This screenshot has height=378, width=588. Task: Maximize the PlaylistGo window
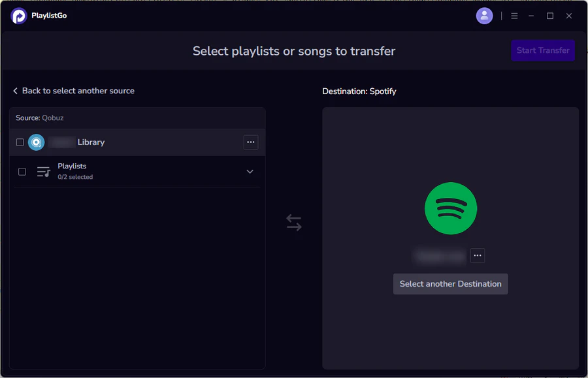(x=549, y=16)
